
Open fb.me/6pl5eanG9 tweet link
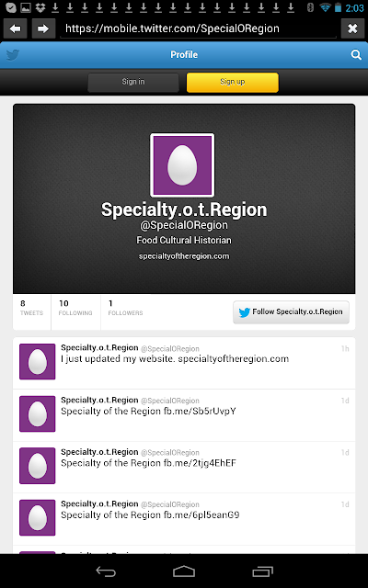coord(201,515)
